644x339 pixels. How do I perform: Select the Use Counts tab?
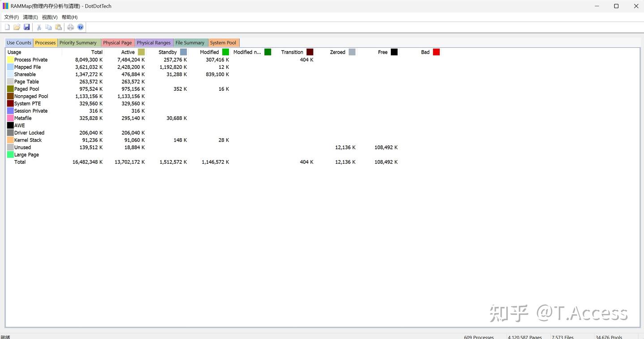[x=19, y=43]
